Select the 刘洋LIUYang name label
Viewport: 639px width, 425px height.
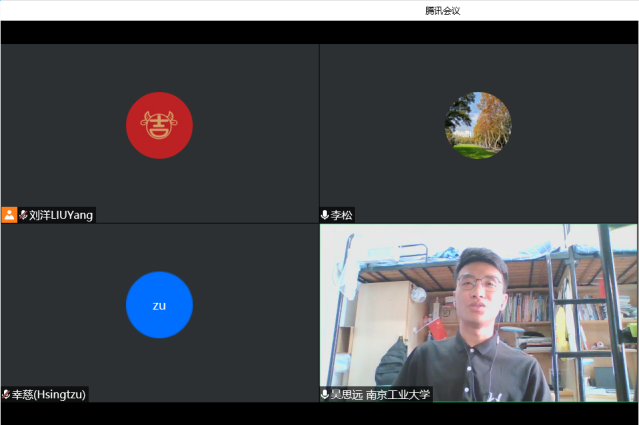(60, 215)
